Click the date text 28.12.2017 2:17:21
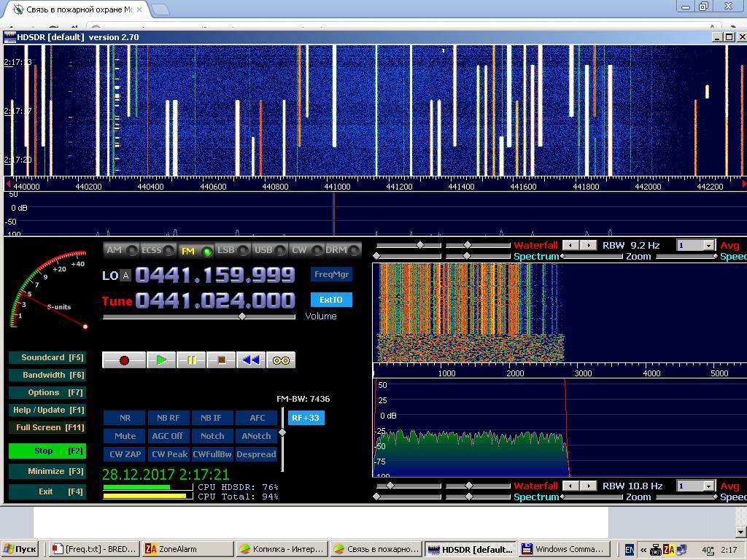This screenshot has width=747, height=560. point(166,474)
